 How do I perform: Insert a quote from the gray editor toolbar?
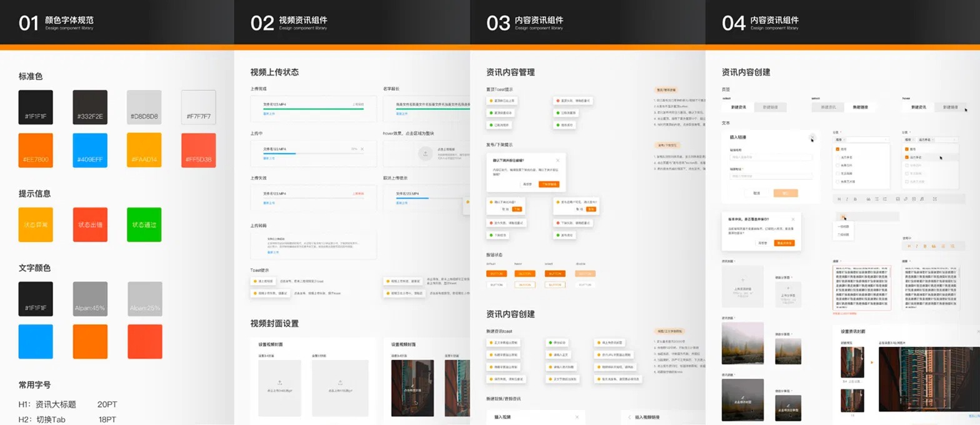pos(868,199)
